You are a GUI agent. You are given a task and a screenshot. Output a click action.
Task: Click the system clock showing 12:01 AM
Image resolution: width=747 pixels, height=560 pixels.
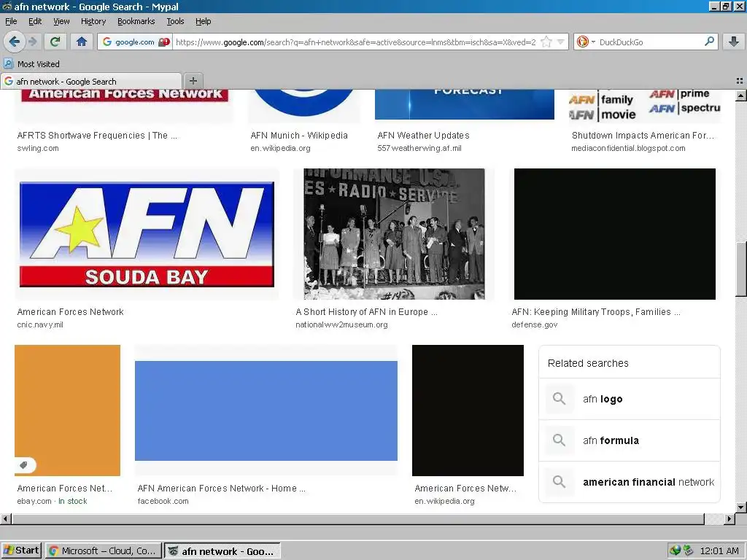click(719, 551)
